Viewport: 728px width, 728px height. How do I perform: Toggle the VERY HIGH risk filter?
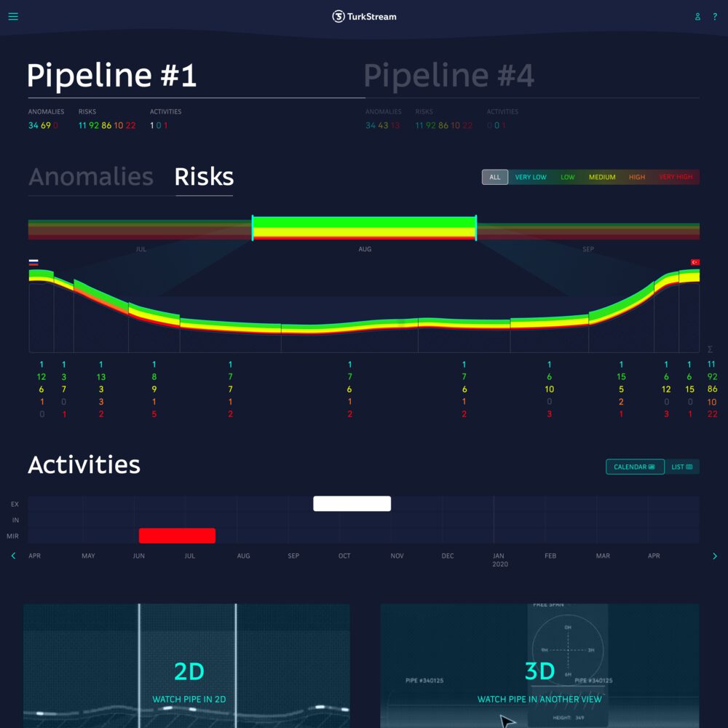point(676,177)
